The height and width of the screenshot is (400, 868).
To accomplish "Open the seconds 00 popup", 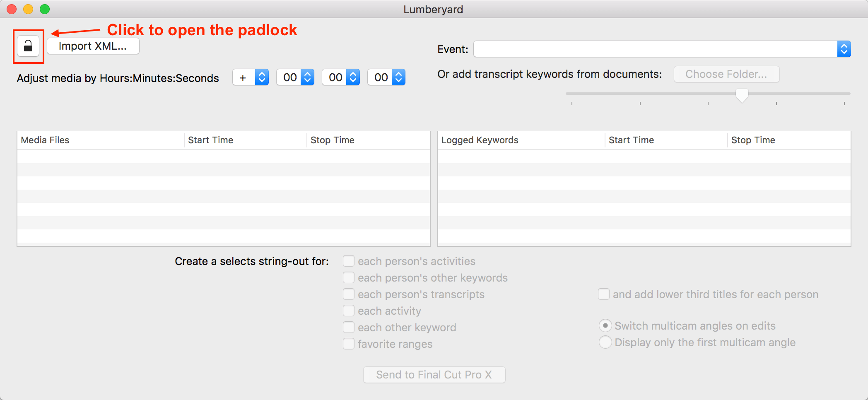I will [x=386, y=77].
